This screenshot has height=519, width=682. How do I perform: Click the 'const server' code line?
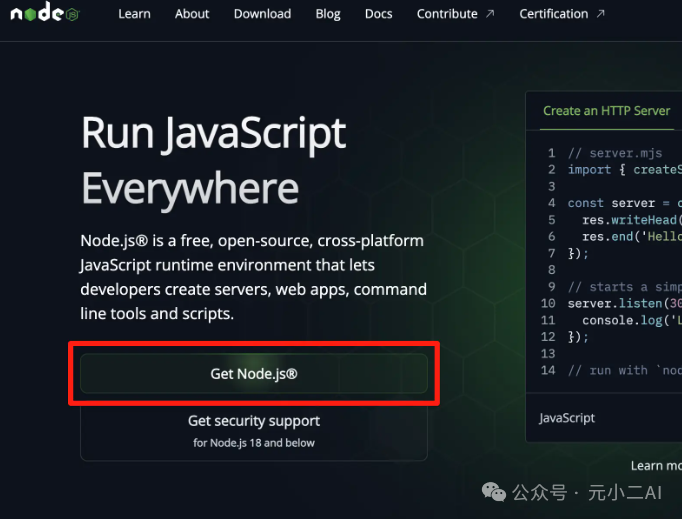pos(625,203)
